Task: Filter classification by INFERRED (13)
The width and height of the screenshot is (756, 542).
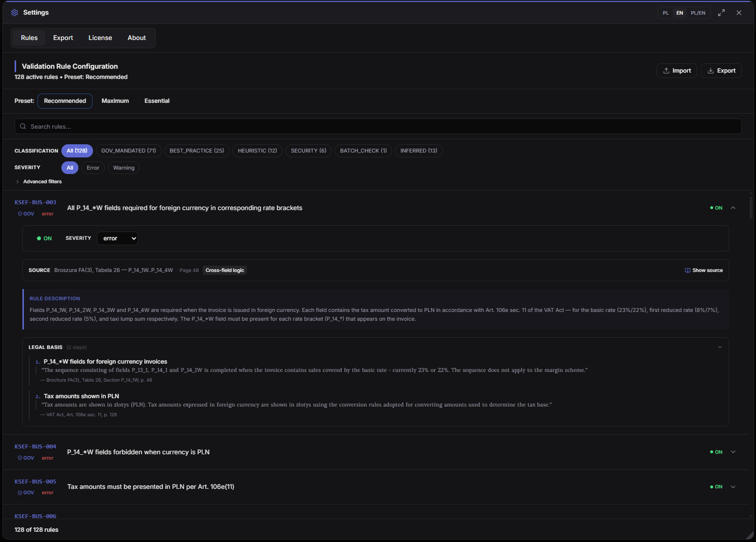Action: pyautogui.click(x=419, y=151)
